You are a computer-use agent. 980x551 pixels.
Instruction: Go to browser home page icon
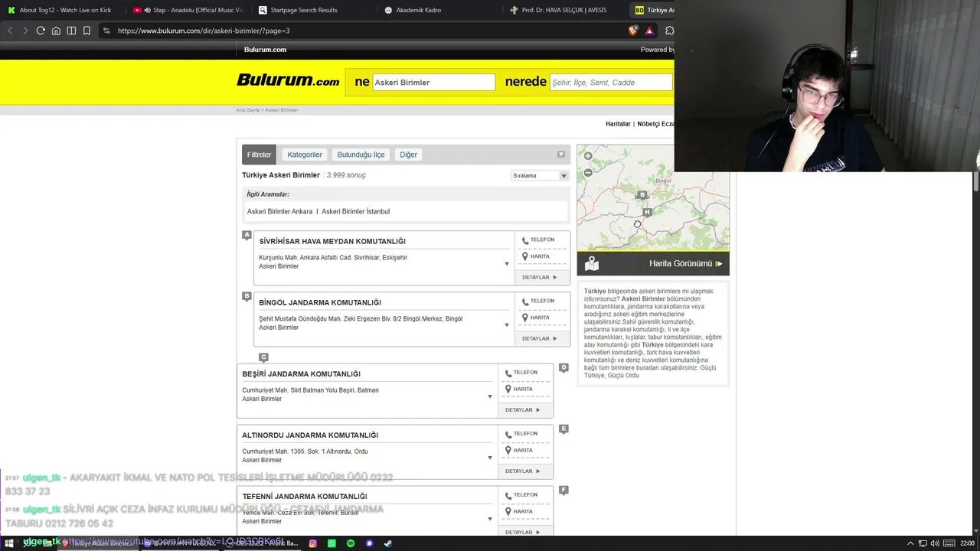click(x=56, y=31)
